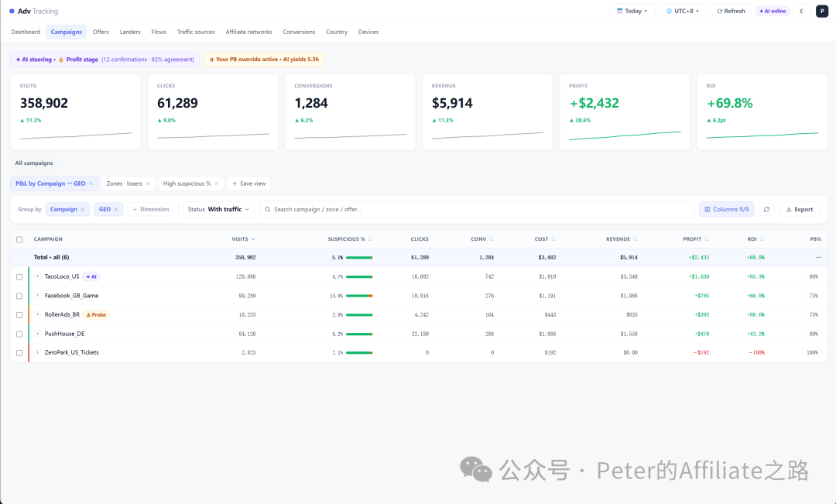The image size is (836, 504).
Task: Expand the TacoLoco_US campaign row
Action: tap(38, 276)
